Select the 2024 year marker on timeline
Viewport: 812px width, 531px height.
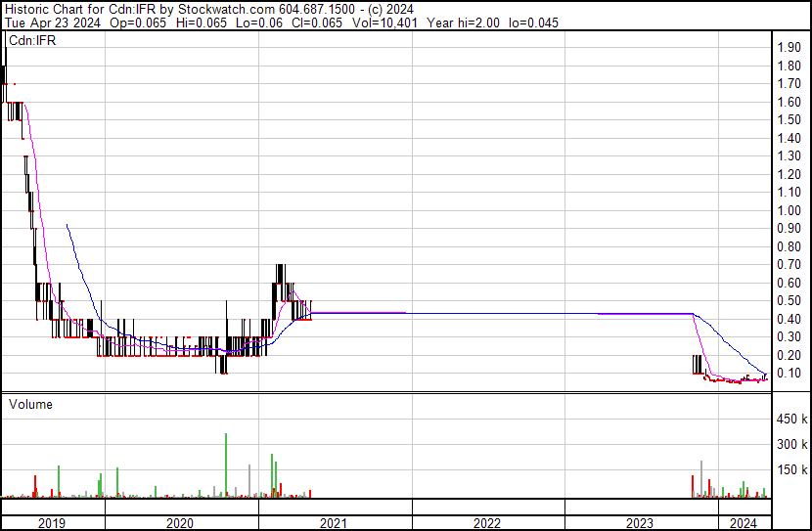pos(744,523)
